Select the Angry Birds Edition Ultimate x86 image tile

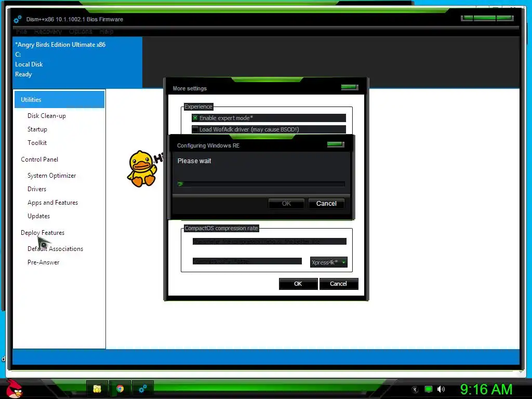[x=78, y=62]
